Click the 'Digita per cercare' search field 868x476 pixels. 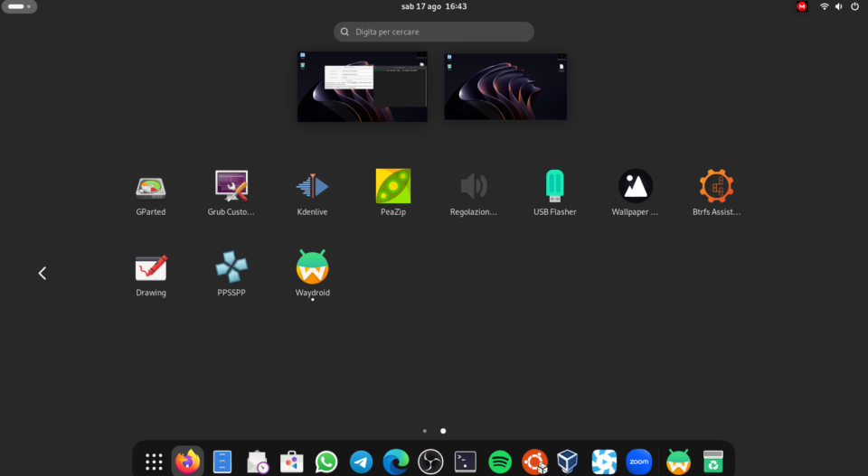click(433, 32)
